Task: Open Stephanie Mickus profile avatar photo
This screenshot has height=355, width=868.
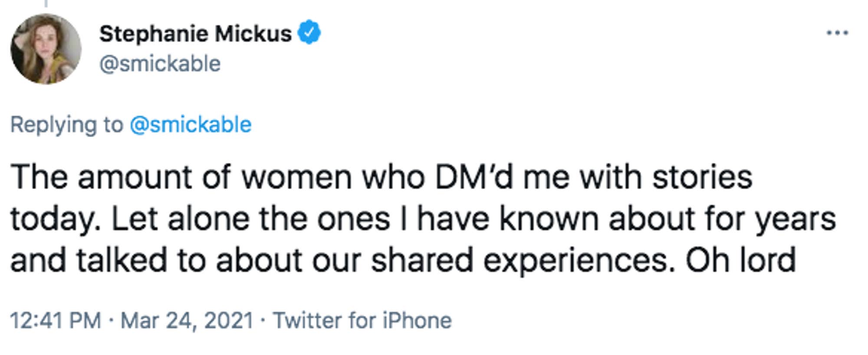Action: click(x=46, y=49)
